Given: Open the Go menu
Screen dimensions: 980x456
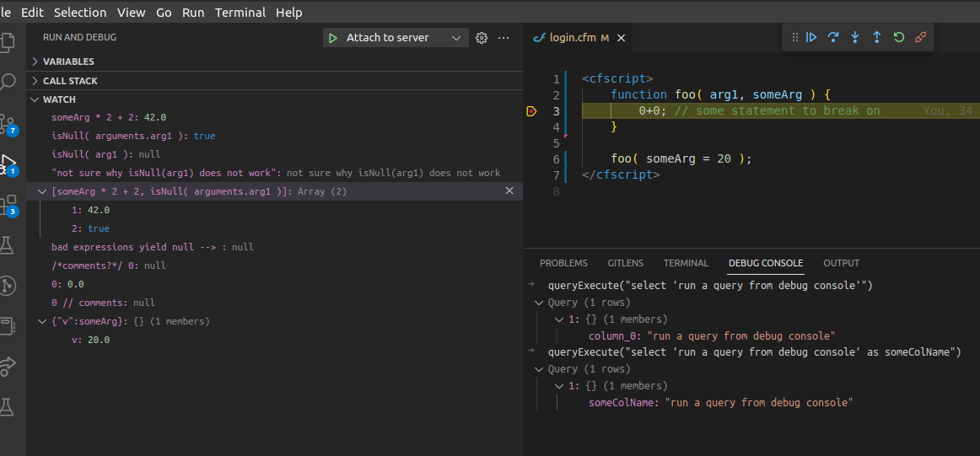Looking at the screenshot, I should click(x=164, y=13).
